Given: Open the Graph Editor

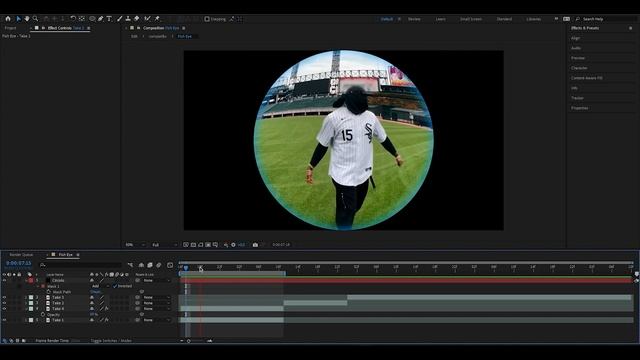Looking at the screenshot, I should [x=170, y=265].
